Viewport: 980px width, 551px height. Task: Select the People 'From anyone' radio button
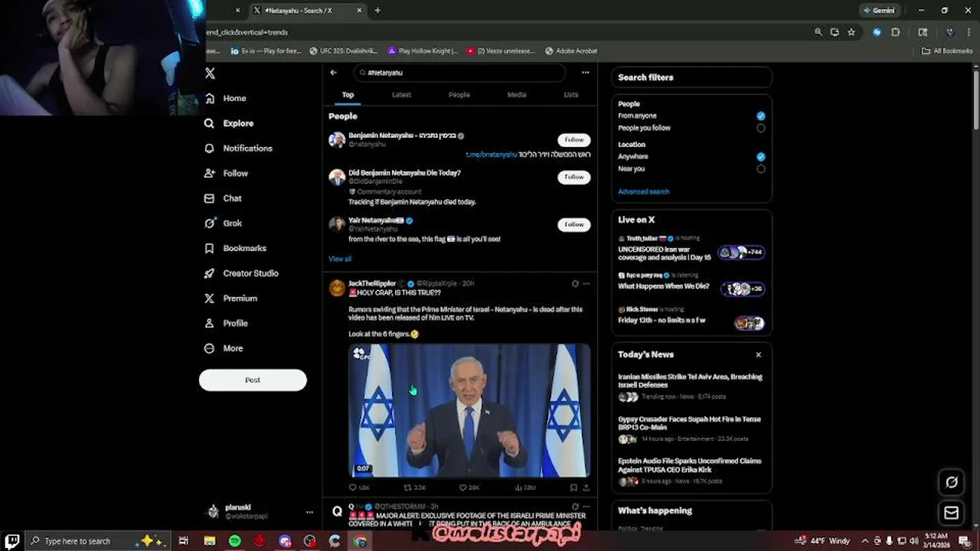tap(760, 116)
